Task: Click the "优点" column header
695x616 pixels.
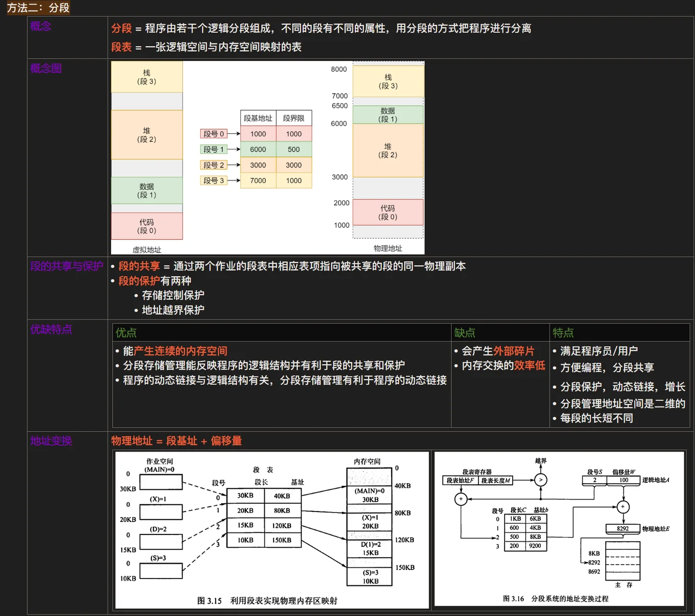Action: (x=126, y=333)
